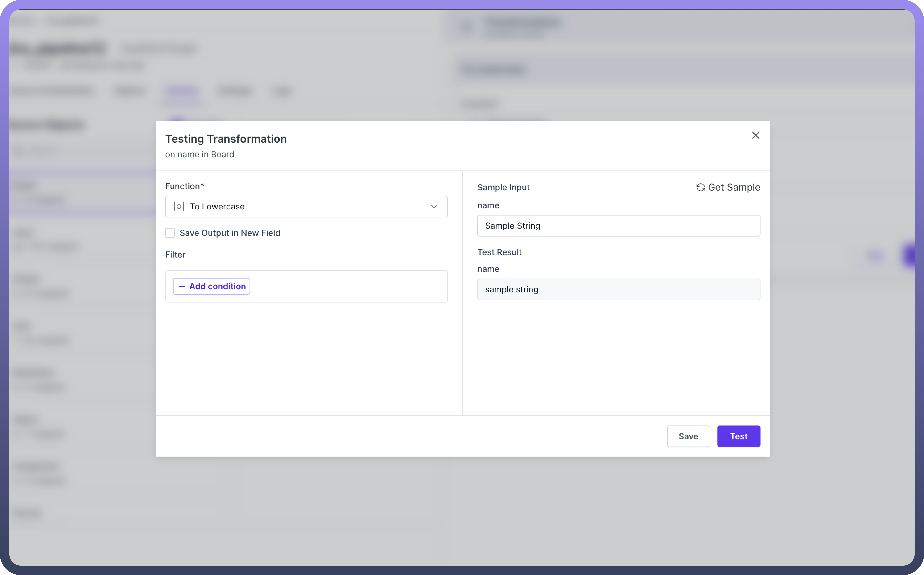Click the Save Output in New Field label
The width and height of the screenshot is (924, 575).
[230, 233]
